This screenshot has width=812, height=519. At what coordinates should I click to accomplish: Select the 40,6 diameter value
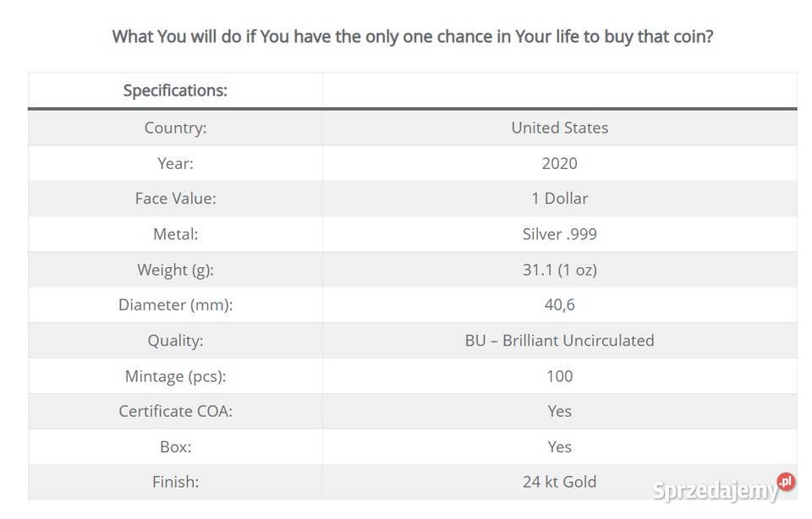pyautogui.click(x=559, y=305)
